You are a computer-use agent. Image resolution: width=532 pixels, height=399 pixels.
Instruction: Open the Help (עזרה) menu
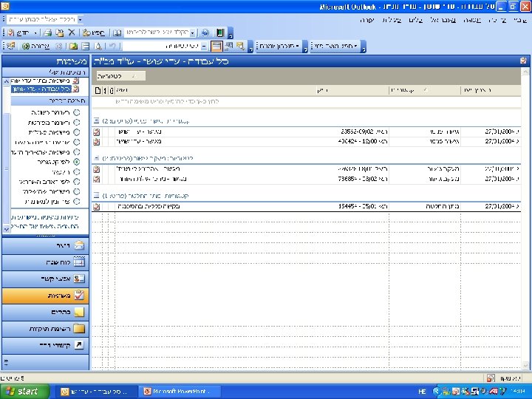tap(366, 20)
